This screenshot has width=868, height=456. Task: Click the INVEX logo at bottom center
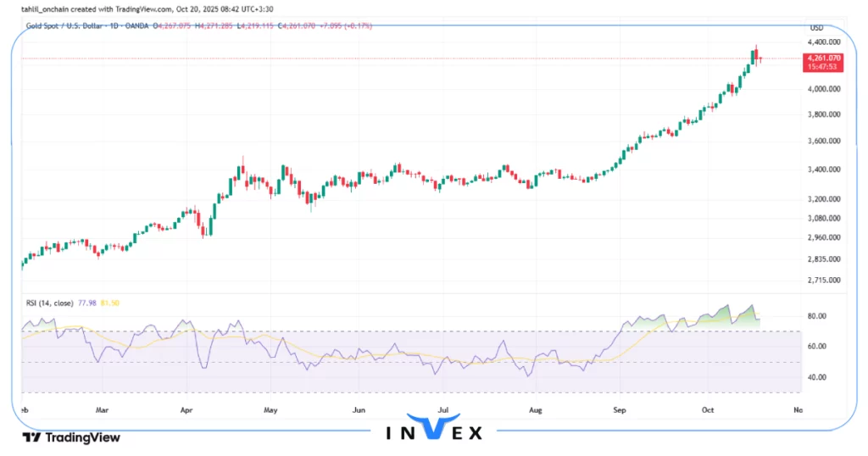(x=434, y=431)
